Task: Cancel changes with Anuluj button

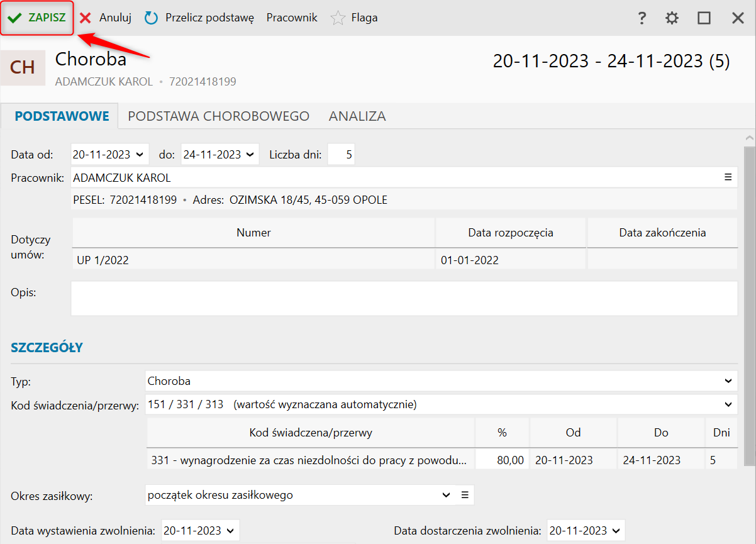Action: [x=106, y=18]
